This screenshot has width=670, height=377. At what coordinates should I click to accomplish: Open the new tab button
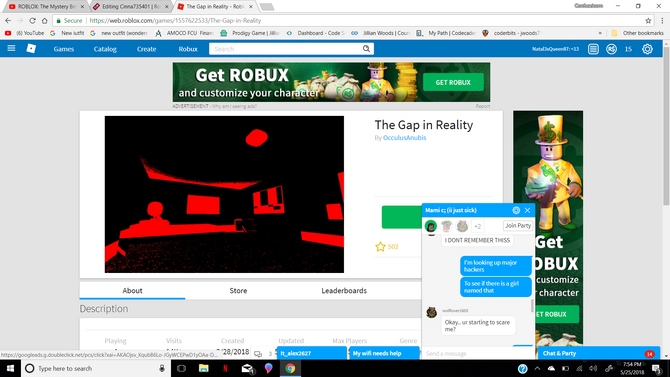(267, 7)
